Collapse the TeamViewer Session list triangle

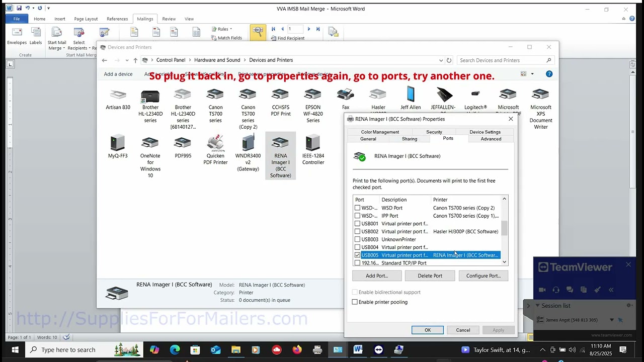pos(537,306)
